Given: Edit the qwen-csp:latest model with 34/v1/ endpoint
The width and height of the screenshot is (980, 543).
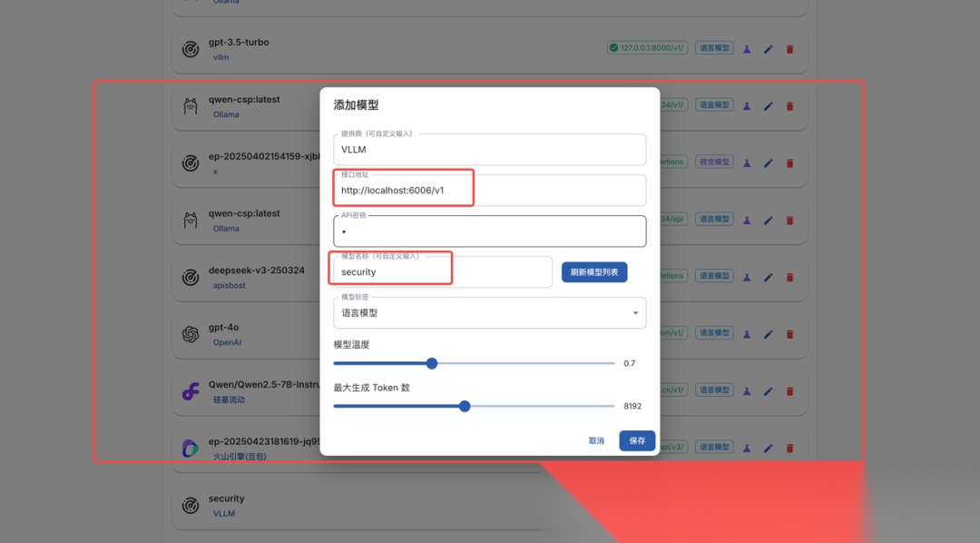Looking at the screenshot, I should tap(769, 105).
